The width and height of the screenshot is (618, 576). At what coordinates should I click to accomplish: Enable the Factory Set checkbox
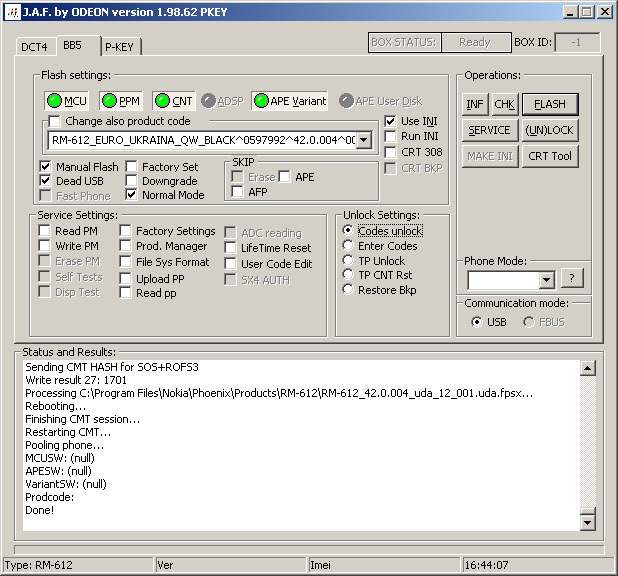131,166
